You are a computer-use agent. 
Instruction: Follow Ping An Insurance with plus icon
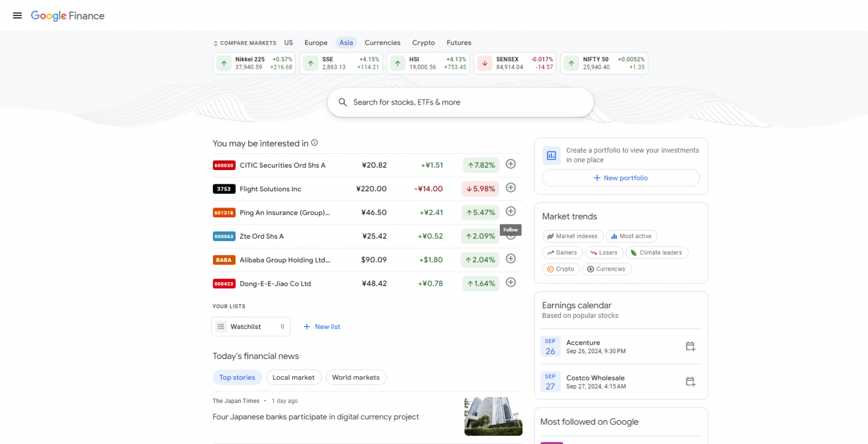coord(510,212)
